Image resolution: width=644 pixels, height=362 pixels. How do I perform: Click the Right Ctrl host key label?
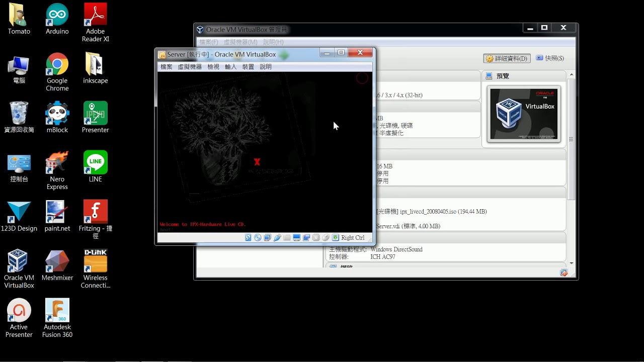click(353, 238)
